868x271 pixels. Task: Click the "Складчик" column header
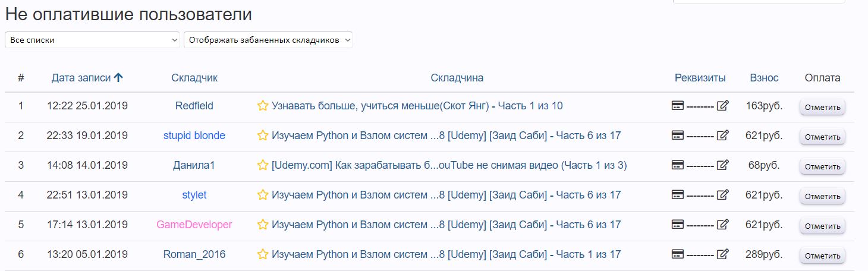[194, 78]
